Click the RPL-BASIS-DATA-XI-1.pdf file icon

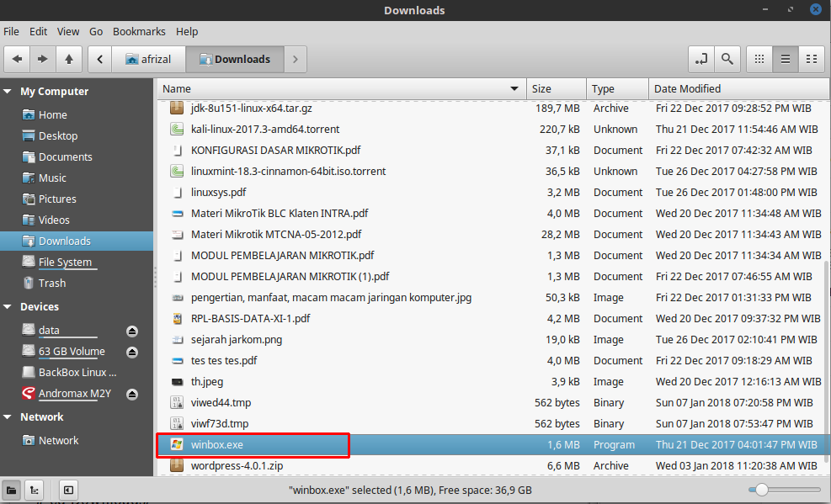point(177,318)
